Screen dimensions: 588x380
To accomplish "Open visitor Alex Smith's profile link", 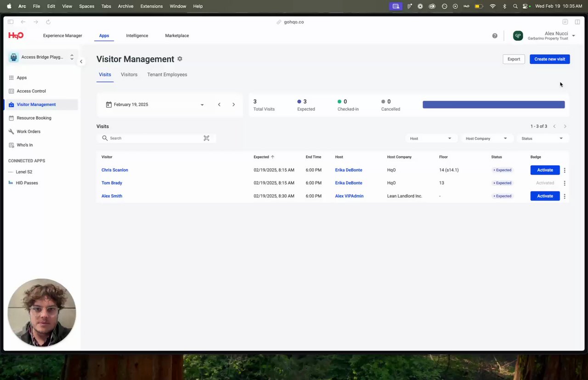I will (x=112, y=196).
